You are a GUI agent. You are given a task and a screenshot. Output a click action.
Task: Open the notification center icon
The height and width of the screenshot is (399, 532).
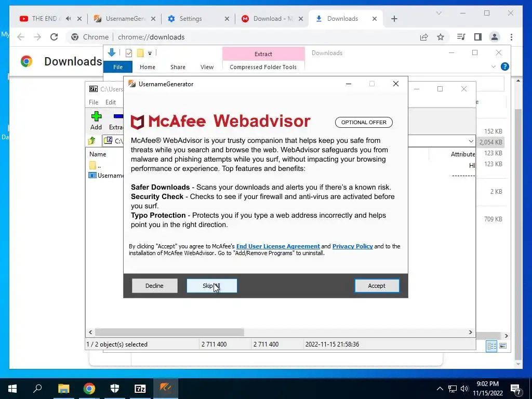point(516,389)
